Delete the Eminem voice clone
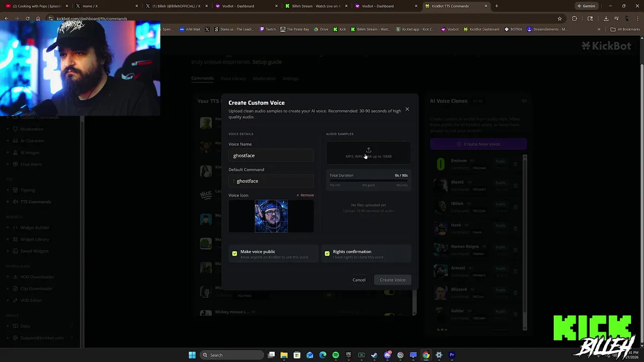Screen dimensions: 644x362 click(515, 164)
